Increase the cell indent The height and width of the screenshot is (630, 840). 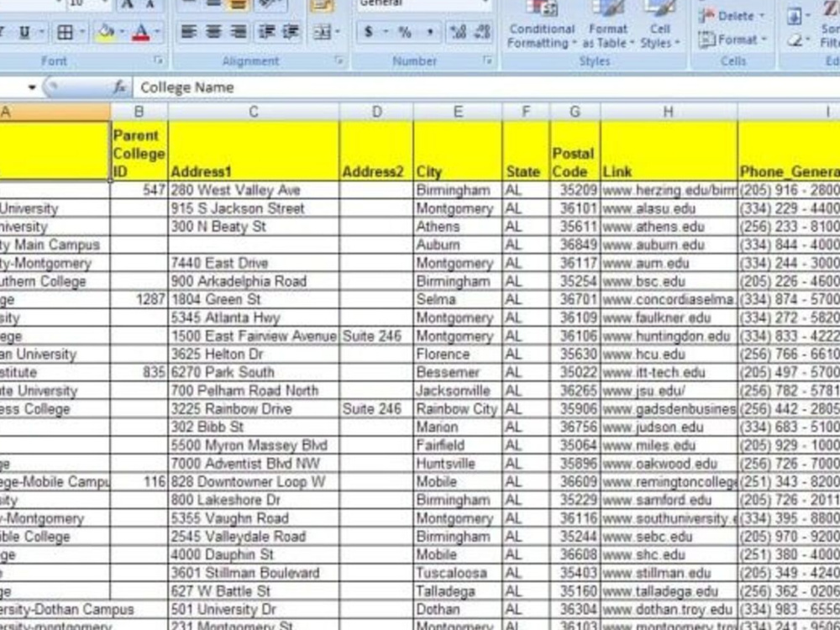[x=291, y=32]
